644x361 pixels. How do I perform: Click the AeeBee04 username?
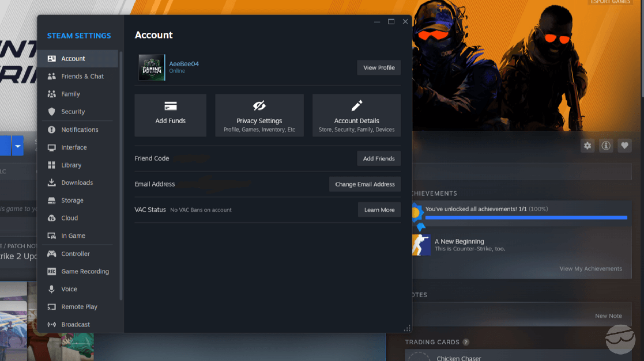[x=184, y=63]
